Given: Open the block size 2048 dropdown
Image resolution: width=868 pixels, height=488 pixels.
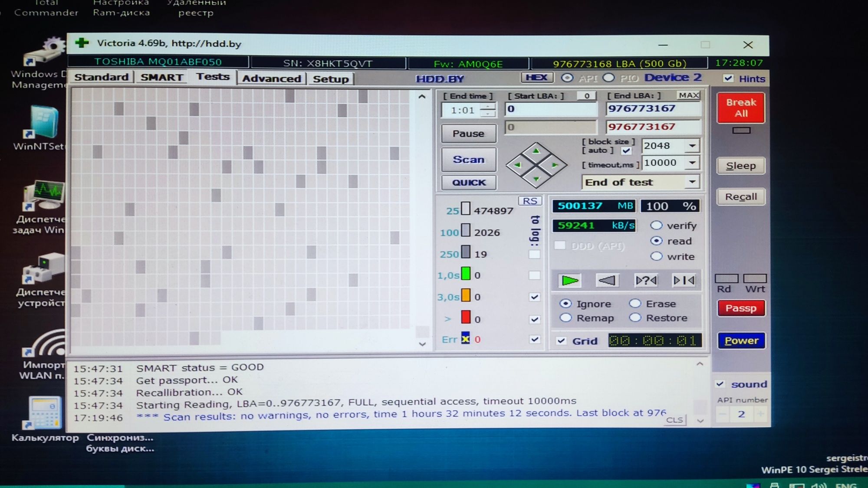Looking at the screenshot, I should tap(692, 146).
